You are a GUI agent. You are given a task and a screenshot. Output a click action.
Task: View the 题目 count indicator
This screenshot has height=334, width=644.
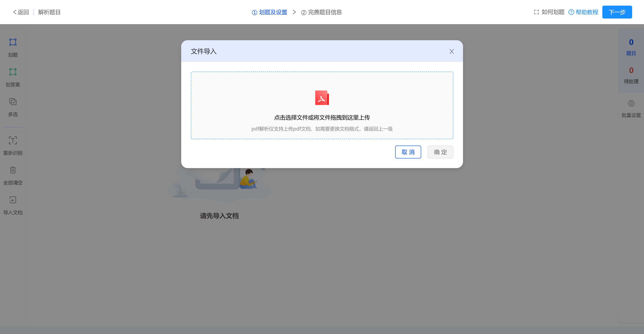click(631, 47)
